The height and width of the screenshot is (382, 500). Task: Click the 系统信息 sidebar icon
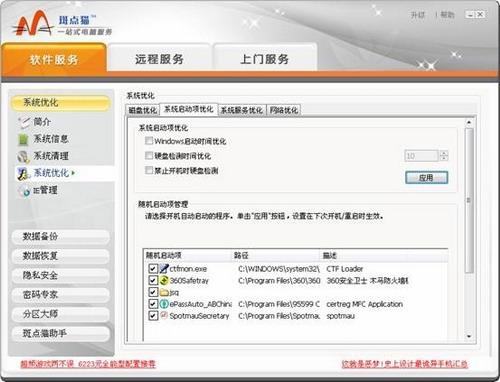click(23, 139)
